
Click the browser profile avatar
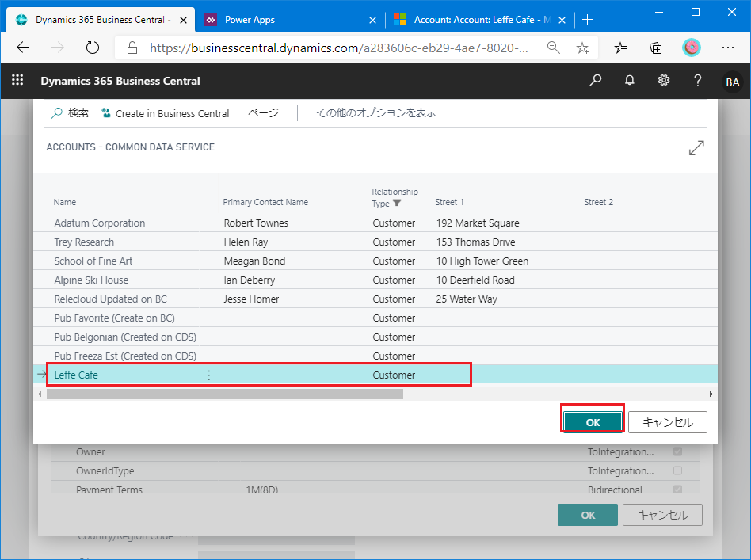click(691, 48)
